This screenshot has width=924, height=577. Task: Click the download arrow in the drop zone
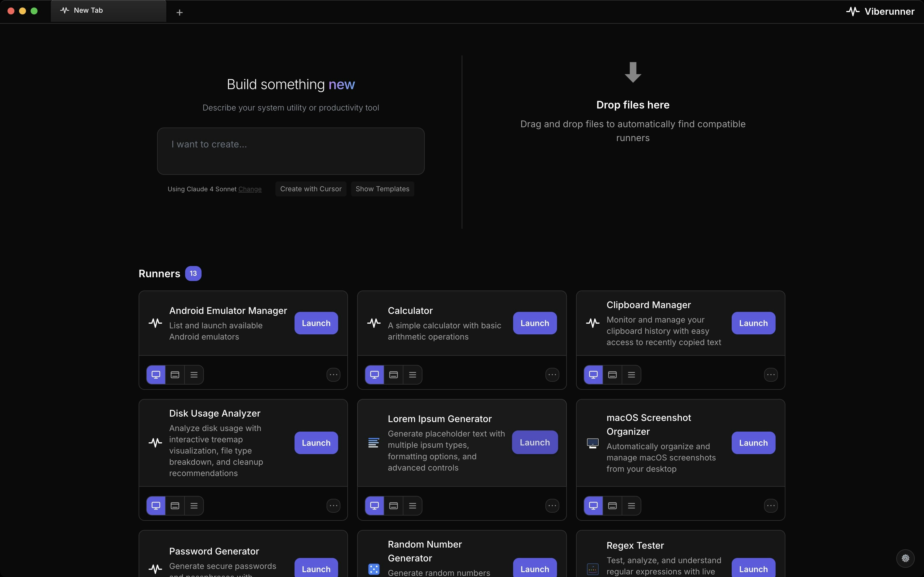click(633, 72)
